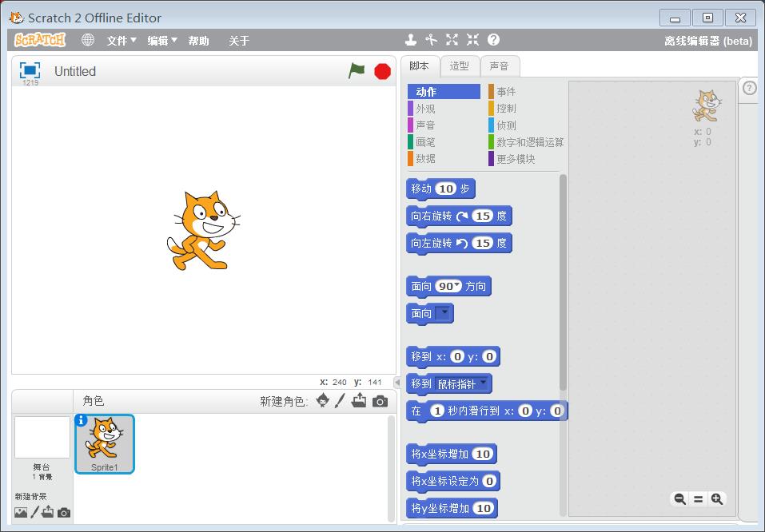Open the language globe menu
The height and width of the screenshot is (532, 765).
pyautogui.click(x=88, y=40)
